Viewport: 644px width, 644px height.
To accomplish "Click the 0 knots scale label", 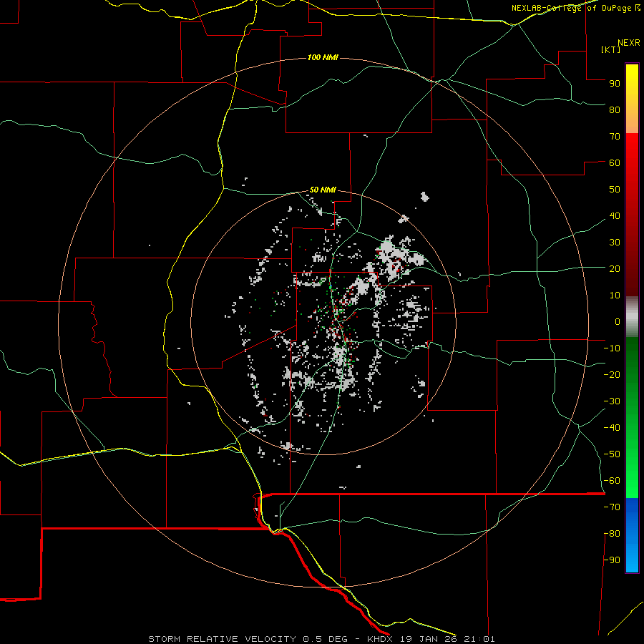I will (x=618, y=321).
